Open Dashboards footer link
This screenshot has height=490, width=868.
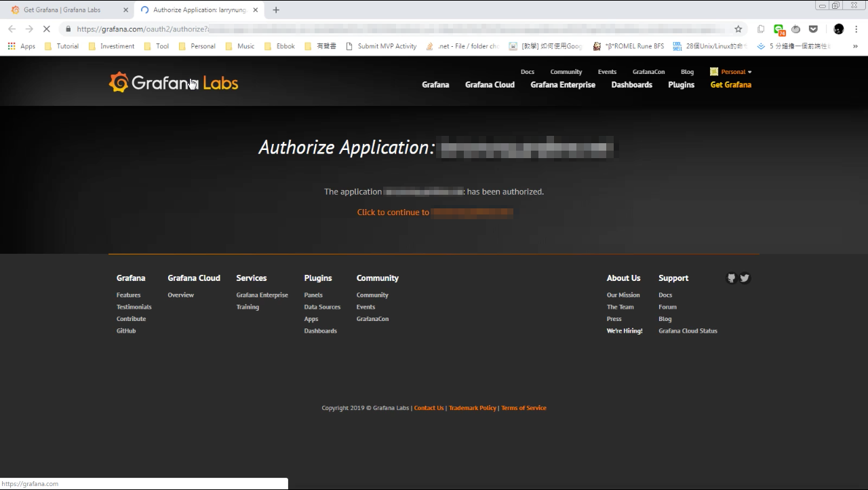pyautogui.click(x=320, y=331)
